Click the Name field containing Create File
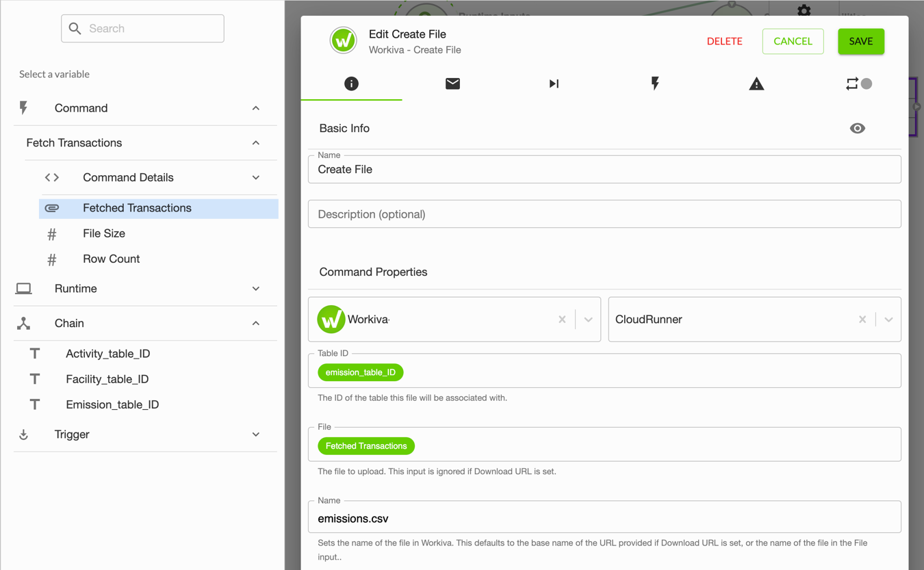Viewport: 924px width, 570px height. (x=604, y=169)
